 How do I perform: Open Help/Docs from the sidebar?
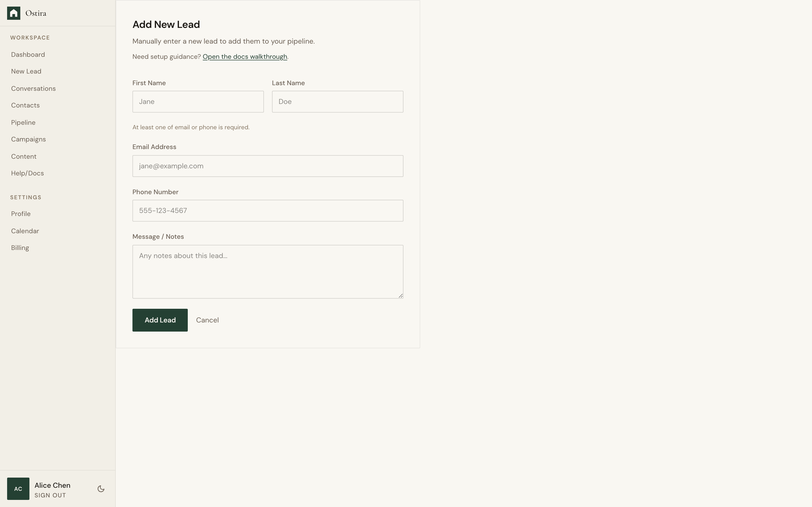27,173
